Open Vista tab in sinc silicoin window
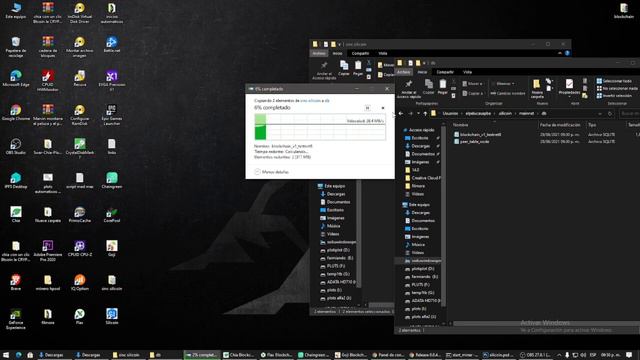 [x=382, y=53]
